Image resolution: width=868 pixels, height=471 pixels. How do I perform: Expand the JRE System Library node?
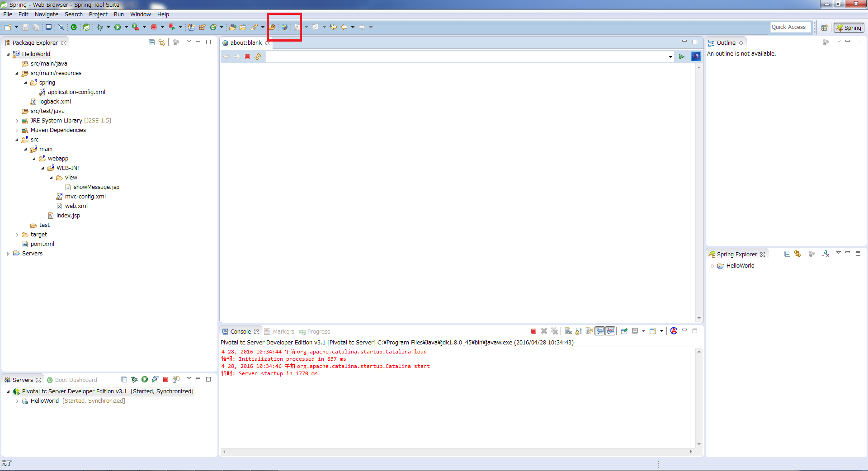coord(17,121)
